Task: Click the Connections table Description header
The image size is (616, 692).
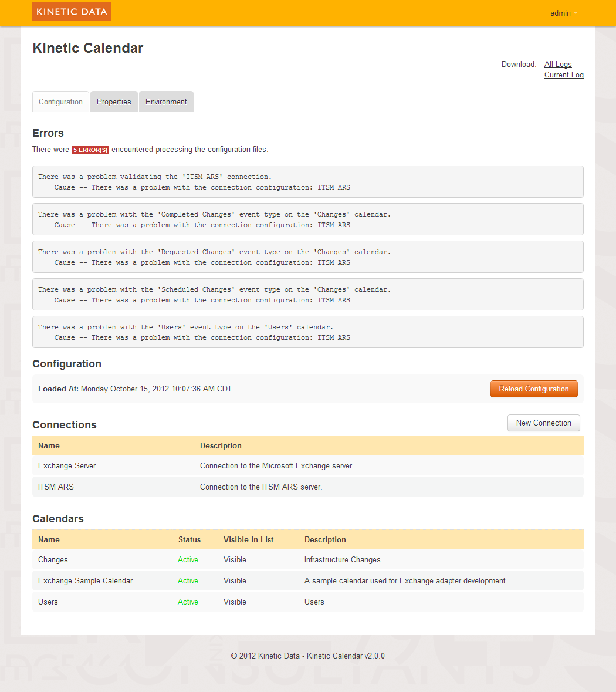Action: pyautogui.click(x=221, y=445)
